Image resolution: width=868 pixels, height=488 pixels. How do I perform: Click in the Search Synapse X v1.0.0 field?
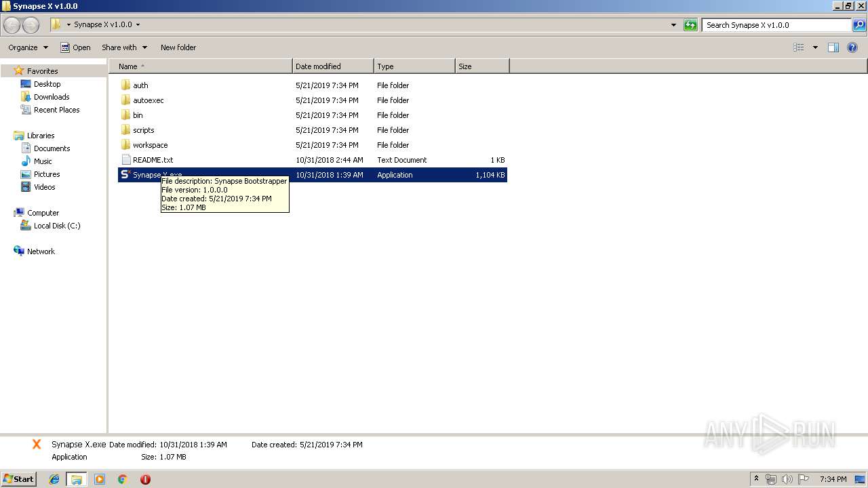[776, 25]
